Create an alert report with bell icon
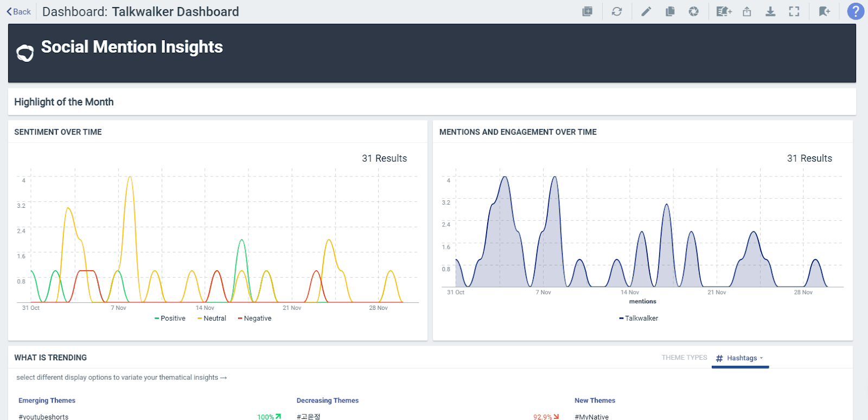This screenshot has width=868, height=420. 724,11
